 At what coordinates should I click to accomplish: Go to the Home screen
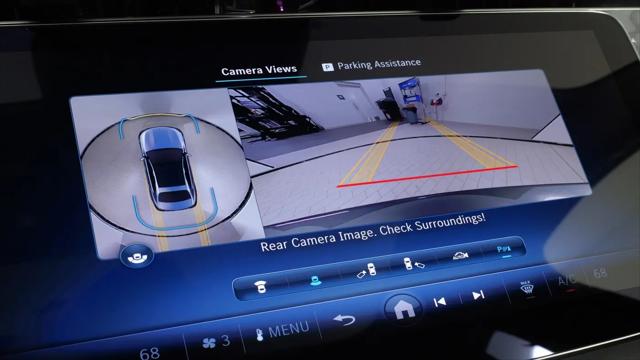[x=403, y=310]
